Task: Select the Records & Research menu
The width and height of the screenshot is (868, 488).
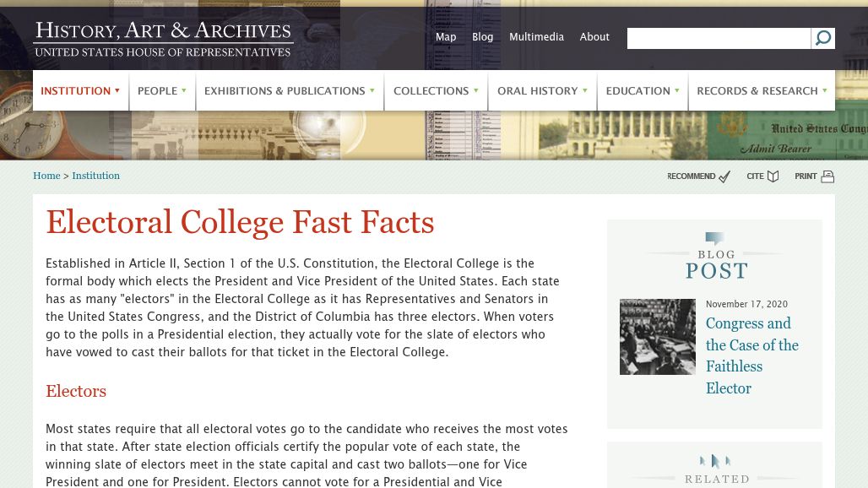Action: click(761, 91)
